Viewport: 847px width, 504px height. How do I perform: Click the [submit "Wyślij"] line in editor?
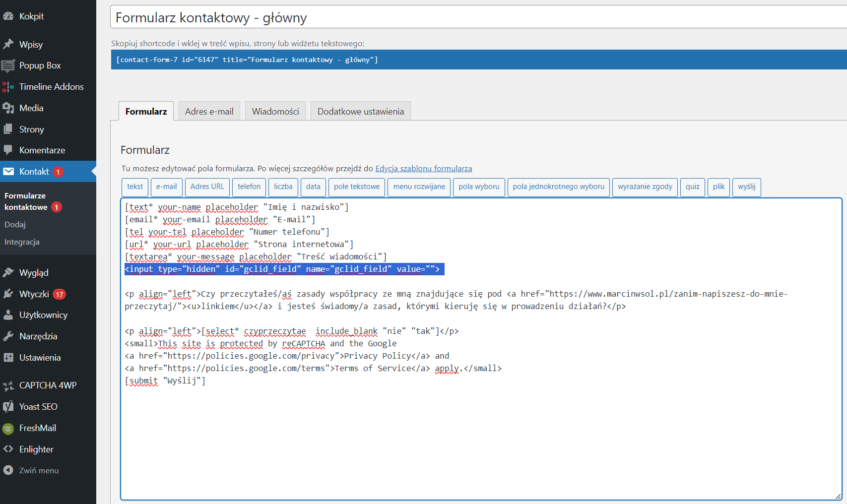(x=165, y=381)
